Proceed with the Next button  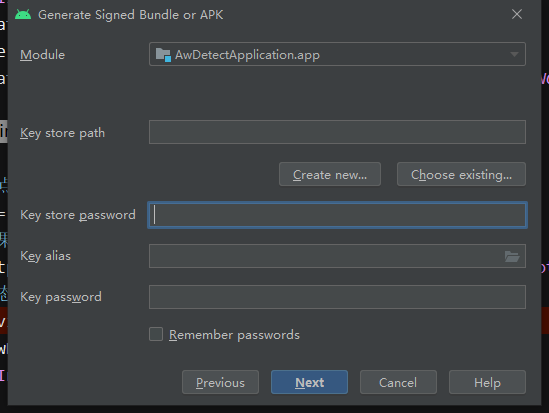coord(309,382)
